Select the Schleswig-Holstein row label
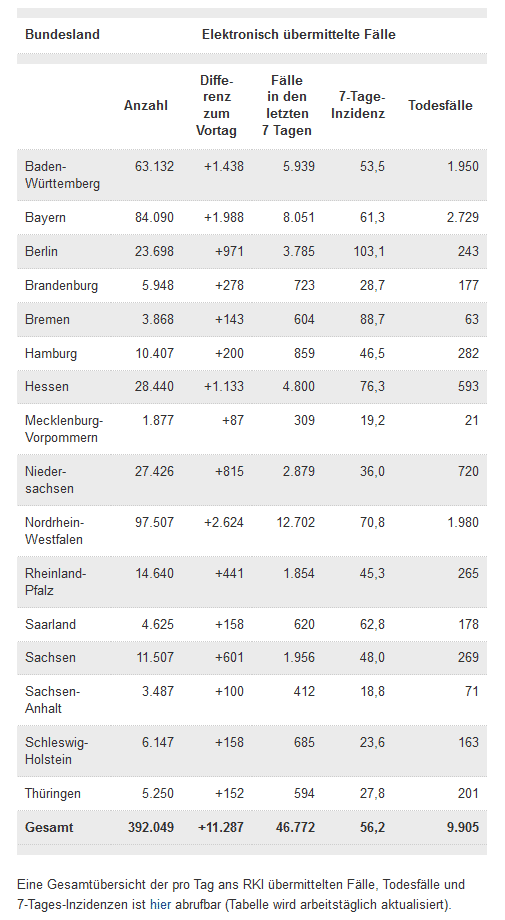Viewport: 505px width, 920px height. [56, 751]
